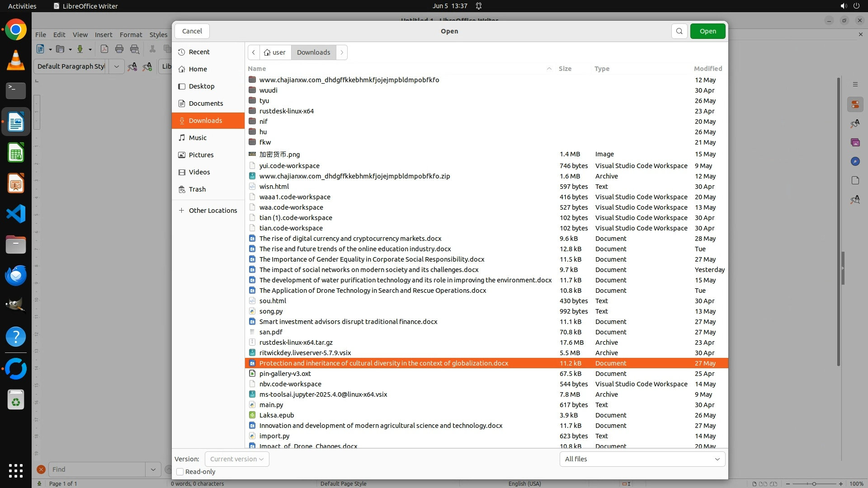Enable the Read-only checkbox
The height and width of the screenshot is (488, 868).
(x=180, y=472)
